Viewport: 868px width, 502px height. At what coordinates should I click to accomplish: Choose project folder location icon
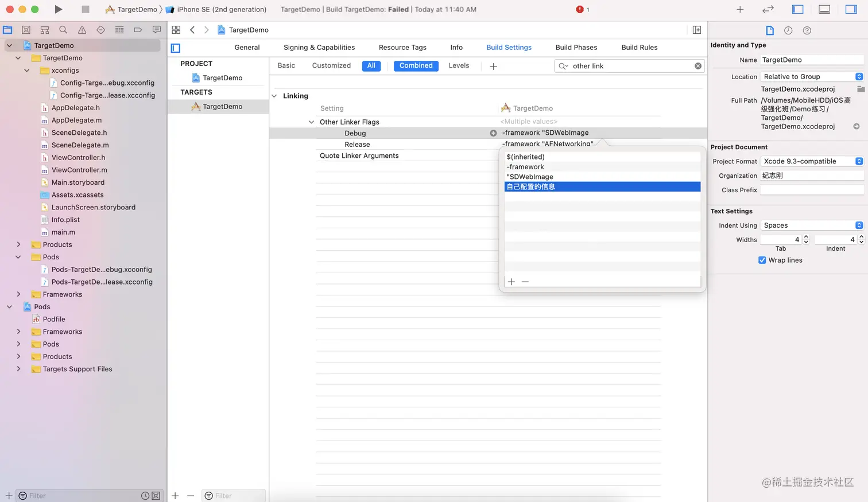coord(861,89)
